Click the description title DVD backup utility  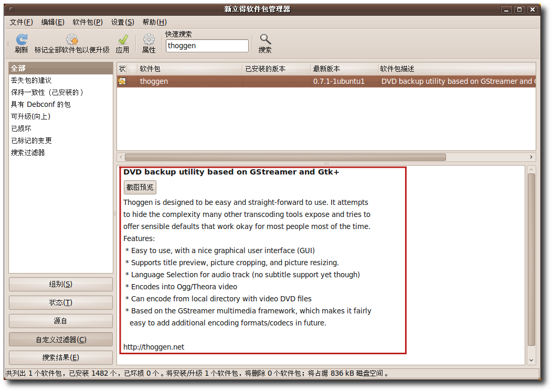pos(231,172)
